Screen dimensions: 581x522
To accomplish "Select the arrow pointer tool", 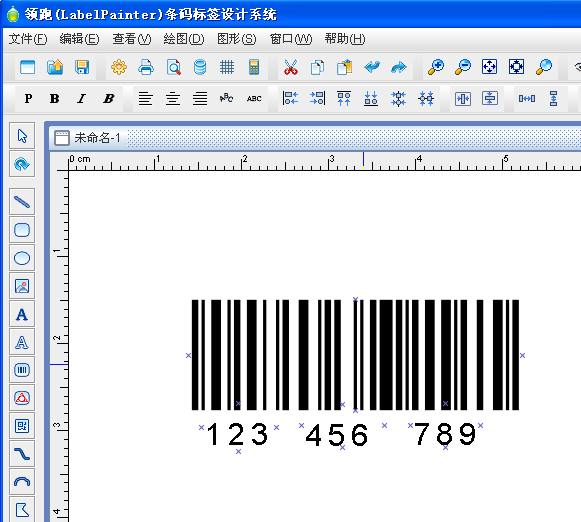I will [22, 136].
